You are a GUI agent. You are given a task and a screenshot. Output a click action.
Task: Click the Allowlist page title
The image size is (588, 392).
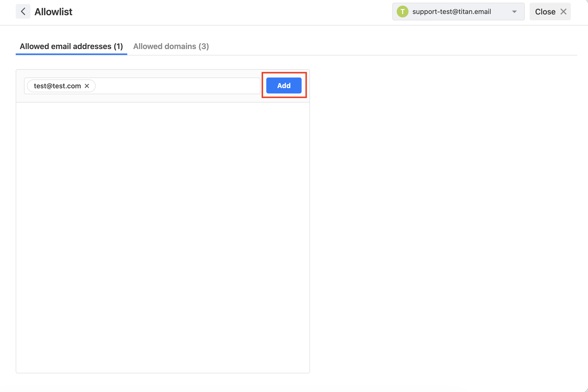coord(53,12)
